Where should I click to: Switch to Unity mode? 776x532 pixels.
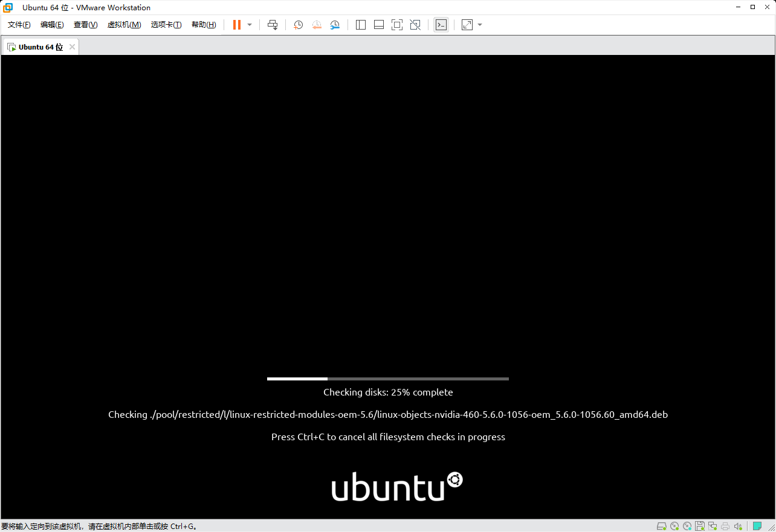[x=415, y=25]
